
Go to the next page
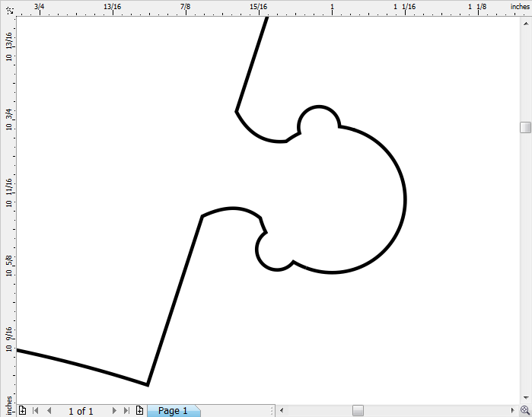coord(114,411)
